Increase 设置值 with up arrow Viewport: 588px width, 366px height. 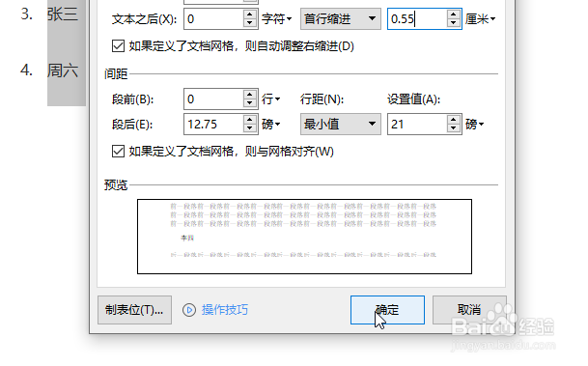pos(454,120)
